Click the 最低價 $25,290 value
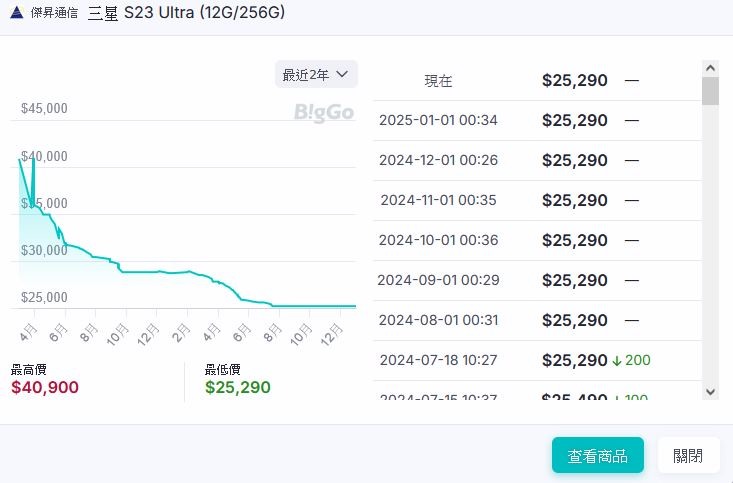Screen dimensions: 733x483 (x=237, y=387)
